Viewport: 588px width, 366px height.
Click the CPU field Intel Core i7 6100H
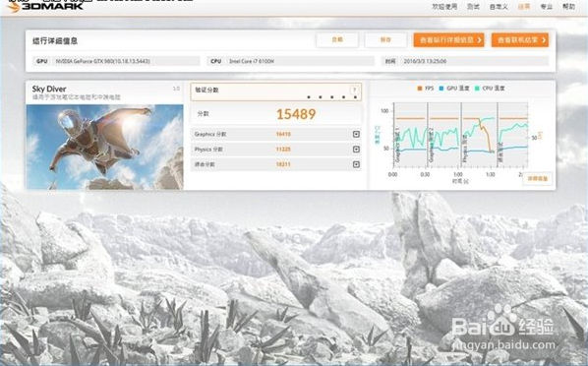coord(291,61)
